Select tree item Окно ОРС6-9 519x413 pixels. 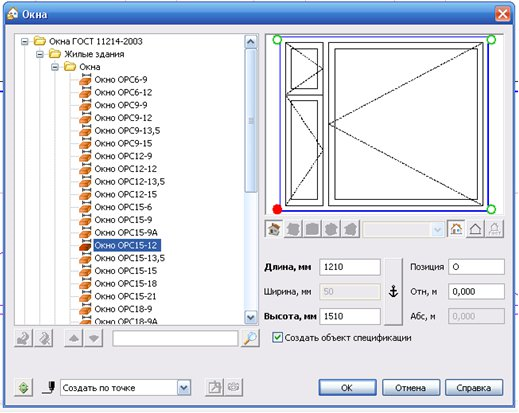[121, 80]
